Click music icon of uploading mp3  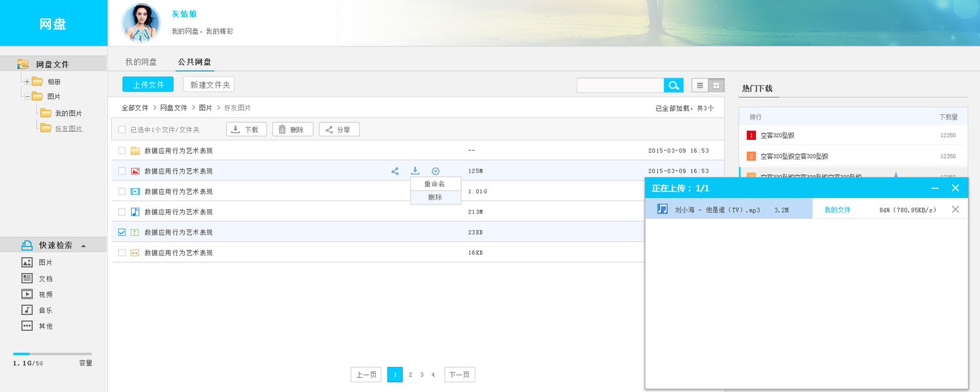tap(662, 209)
